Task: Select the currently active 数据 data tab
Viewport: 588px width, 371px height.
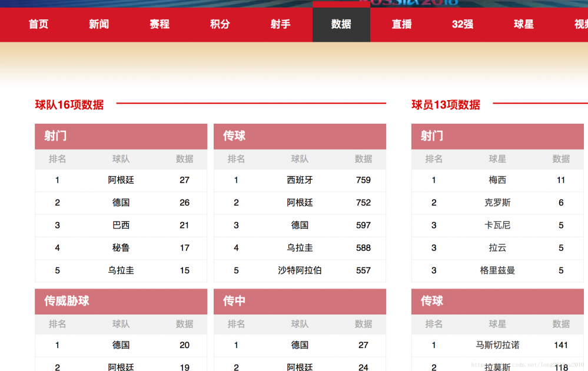Action: 341,25
